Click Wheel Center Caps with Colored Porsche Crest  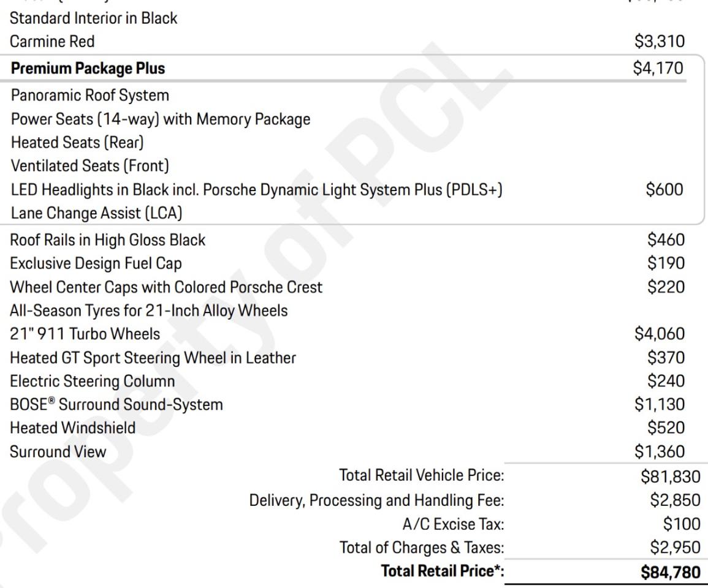tap(166, 287)
